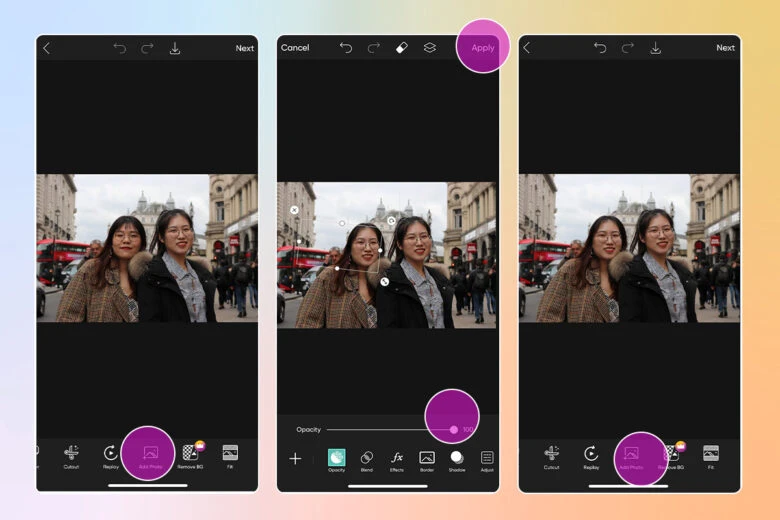Select the Blend option in the middle phone
Viewport: 780px width, 520px height.
point(366,459)
